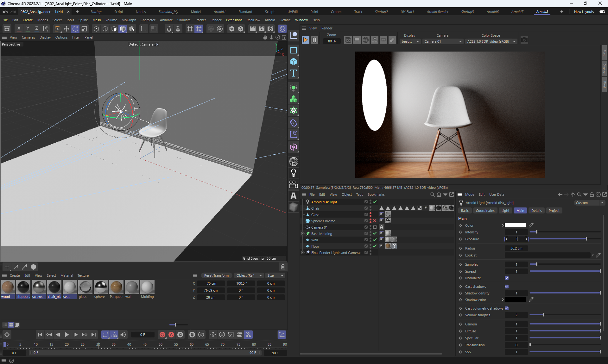The width and height of the screenshot is (608, 364).
Task: Open the MoGraph menu
Action: coord(129,20)
